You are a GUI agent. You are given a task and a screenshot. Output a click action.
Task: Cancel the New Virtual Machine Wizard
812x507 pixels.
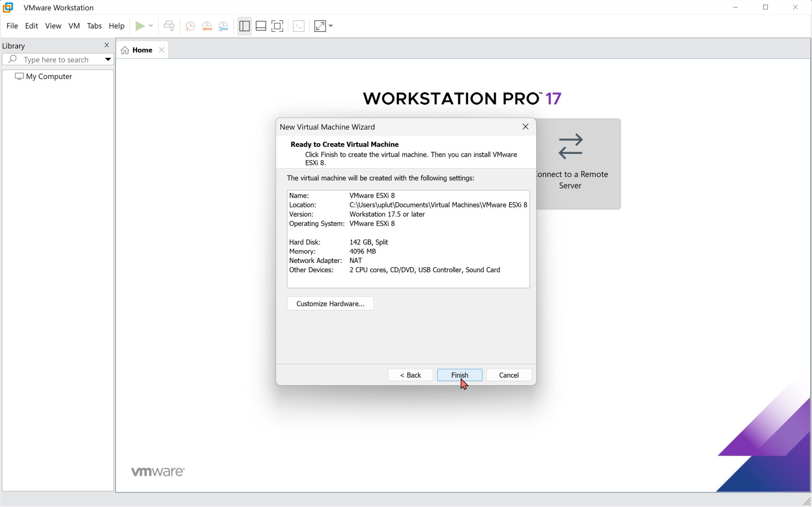(x=509, y=375)
